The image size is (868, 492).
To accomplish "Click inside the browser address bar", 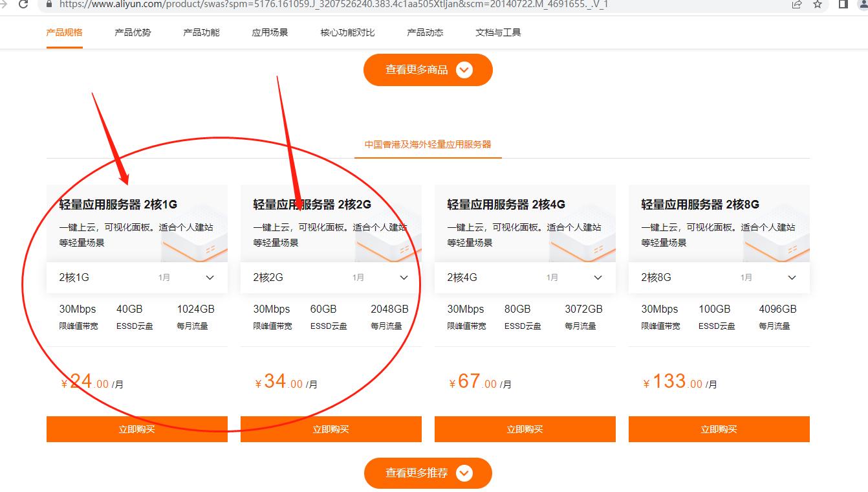I will pyautogui.click(x=259, y=5).
